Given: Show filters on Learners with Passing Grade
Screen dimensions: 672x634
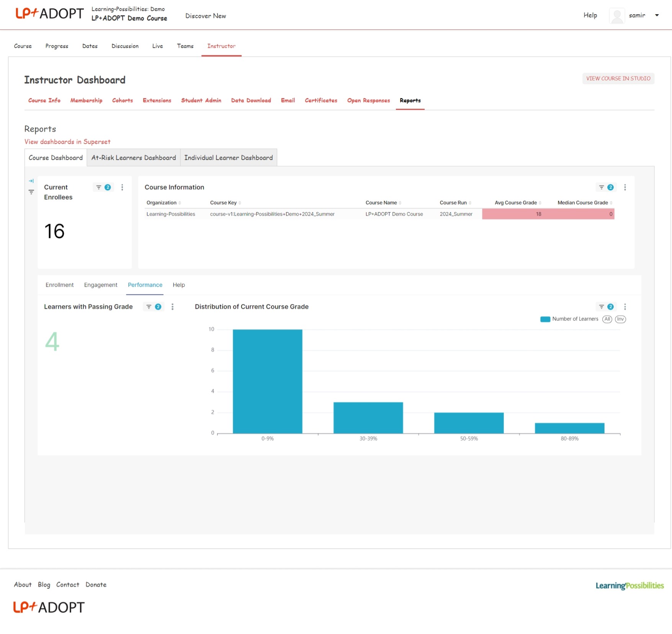Looking at the screenshot, I should pyautogui.click(x=154, y=307).
